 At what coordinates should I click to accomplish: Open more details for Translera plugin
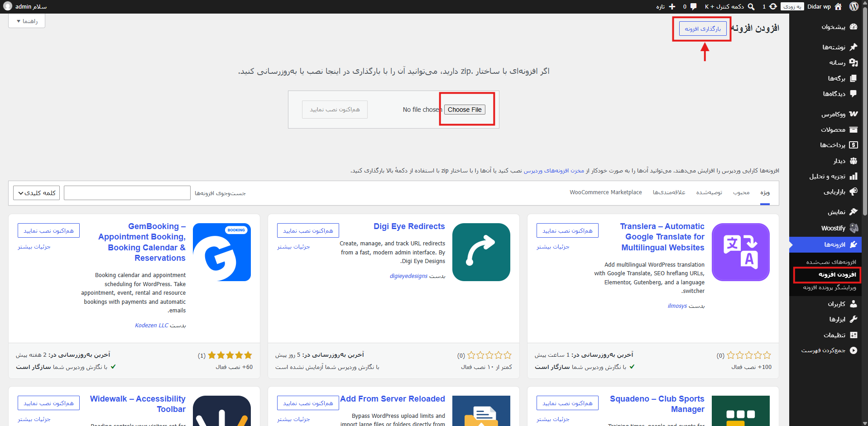(x=553, y=247)
